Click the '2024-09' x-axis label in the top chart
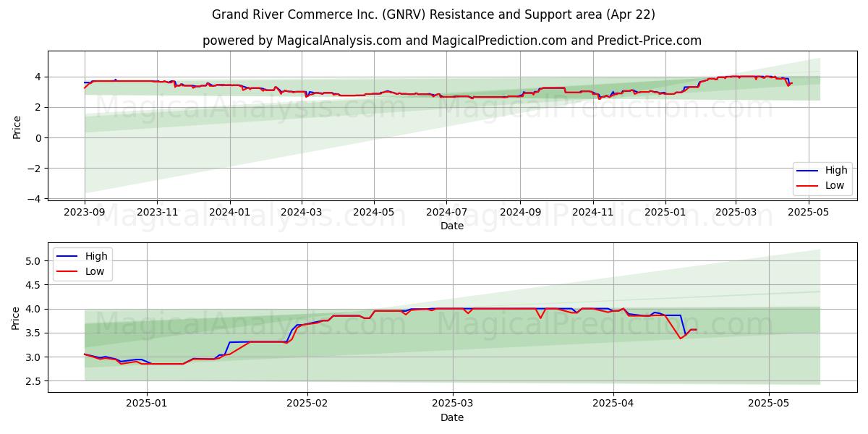The image size is (868, 434). pyautogui.click(x=520, y=213)
